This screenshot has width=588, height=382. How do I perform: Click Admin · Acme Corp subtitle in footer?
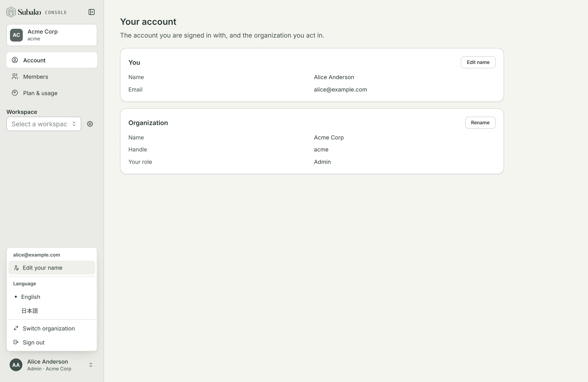(x=49, y=369)
